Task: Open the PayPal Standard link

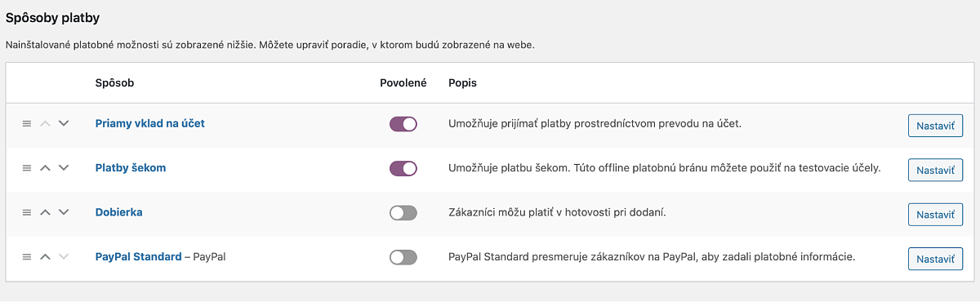Action: click(138, 256)
